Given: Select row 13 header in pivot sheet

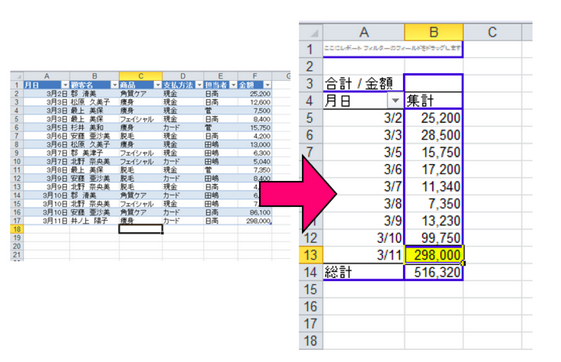Looking at the screenshot, I should tap(311, 255).
